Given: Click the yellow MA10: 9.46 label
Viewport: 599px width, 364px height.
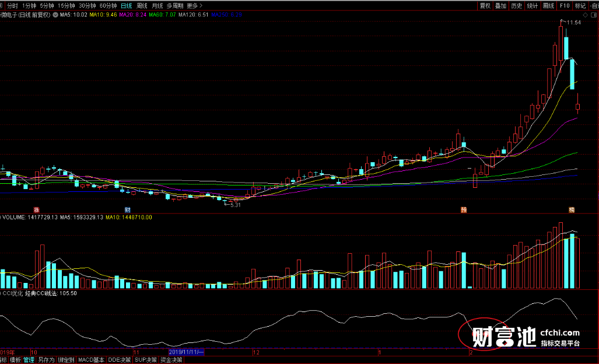Looking at the screenshot, I should tap(103, 15).
